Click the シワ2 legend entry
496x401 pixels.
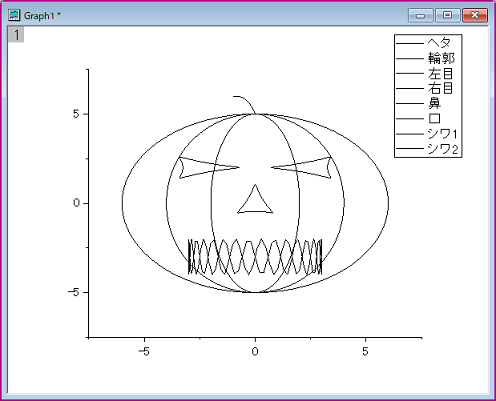(427, 149)
